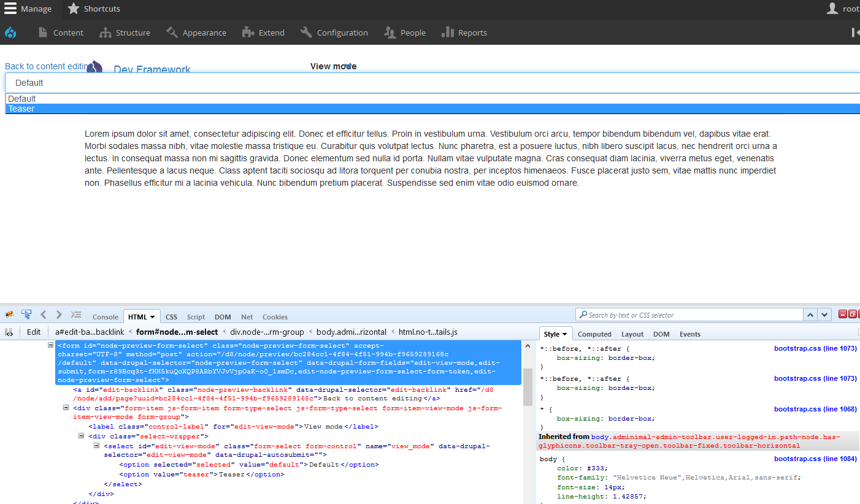860x504 pixels.
Task: Open the Manage menu
Action: click(x=29, y=9)
